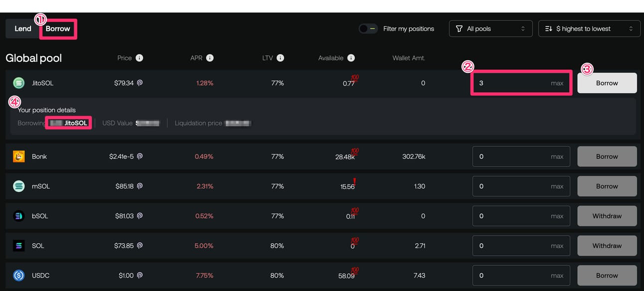Switch to the Borrow tab
The width and height of the screenshot is (644, 291).
coord(58,29)
